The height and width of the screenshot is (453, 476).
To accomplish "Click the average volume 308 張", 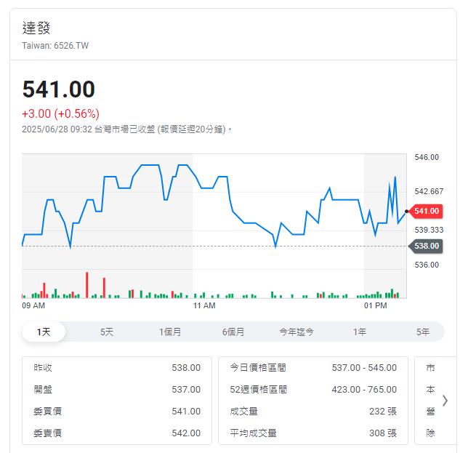I will click(x=383, y=433).
